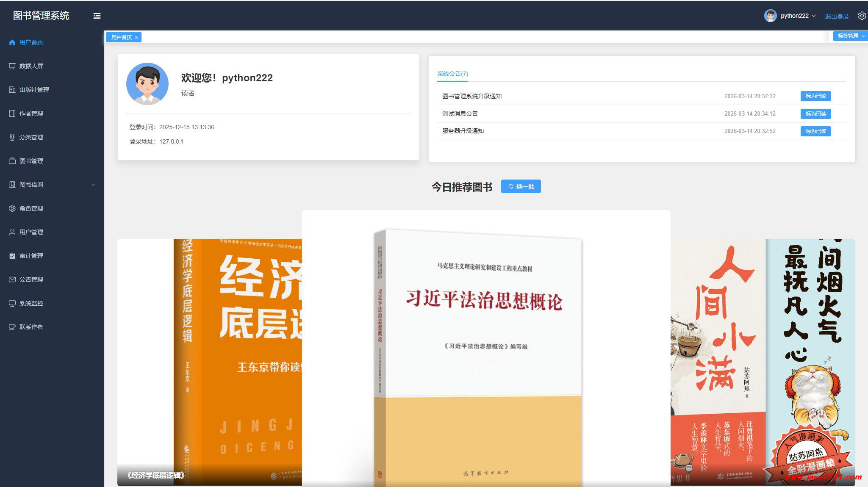868x487 pixels.
Task: Open 联系作者 in the sidebar
Action: pos(31,327)
